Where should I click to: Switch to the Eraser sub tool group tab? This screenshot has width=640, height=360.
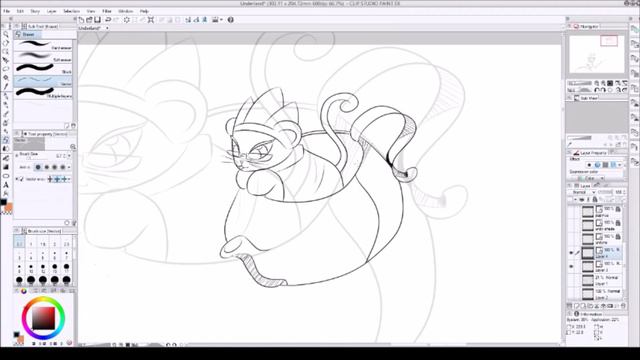pos(27,35)
